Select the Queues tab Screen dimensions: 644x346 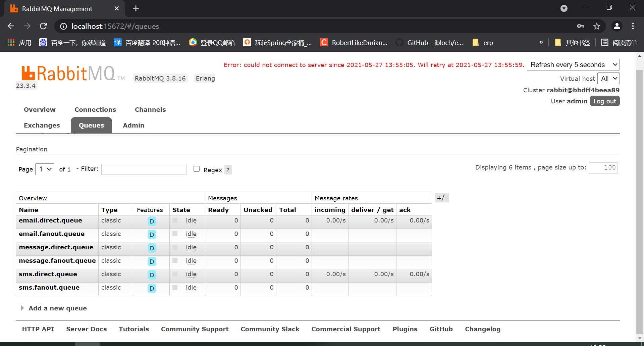(91, 125)
